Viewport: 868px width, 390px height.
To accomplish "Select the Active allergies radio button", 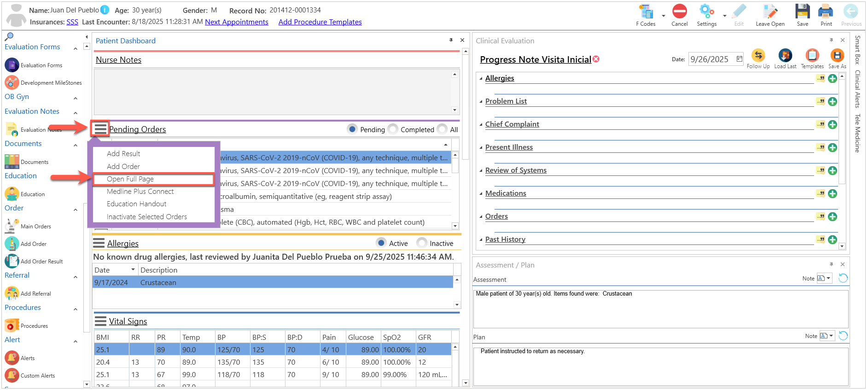I will tap(381, 243).
